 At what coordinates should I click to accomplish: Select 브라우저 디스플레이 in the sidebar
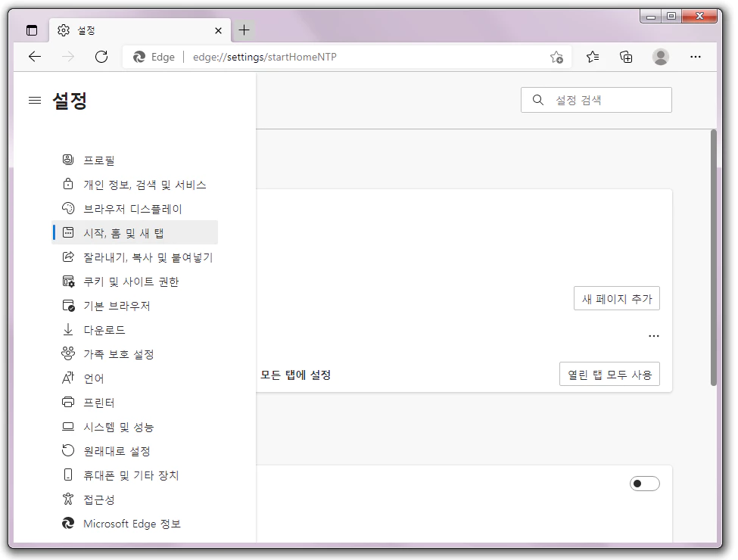pos(135,208)
